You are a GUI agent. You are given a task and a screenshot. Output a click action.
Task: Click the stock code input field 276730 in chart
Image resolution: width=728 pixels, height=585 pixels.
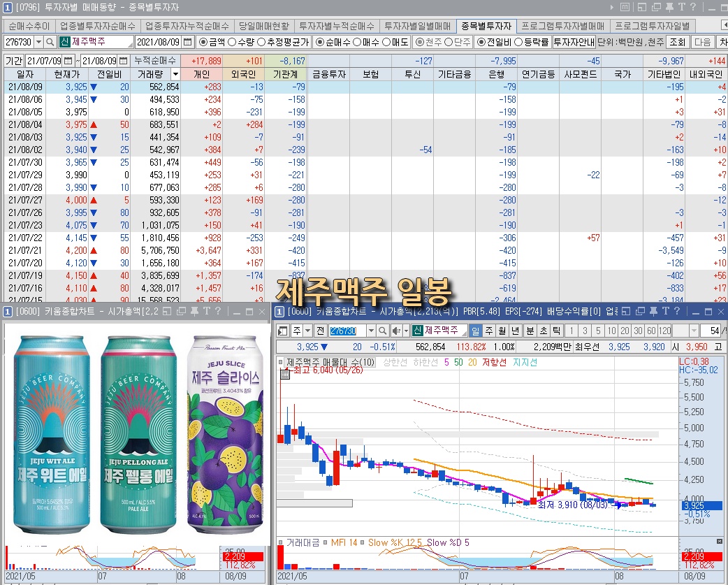pos(347,331)
